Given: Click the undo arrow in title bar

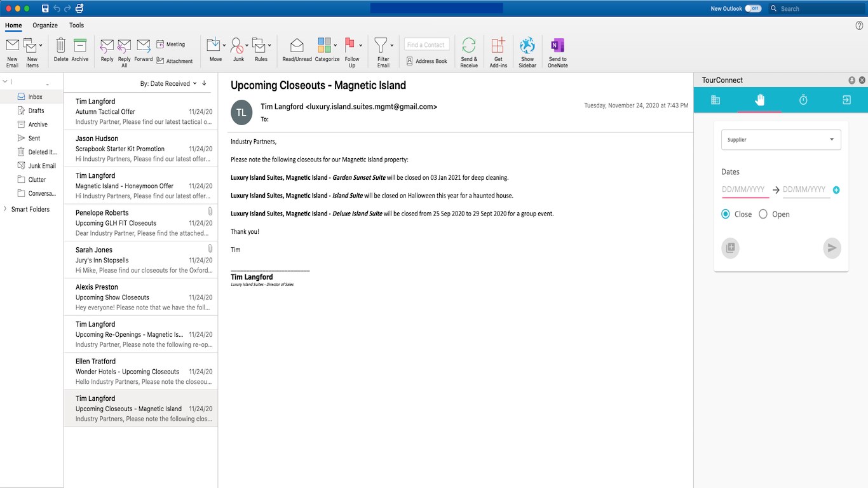Looking at the screenshot, I should 57,8.
